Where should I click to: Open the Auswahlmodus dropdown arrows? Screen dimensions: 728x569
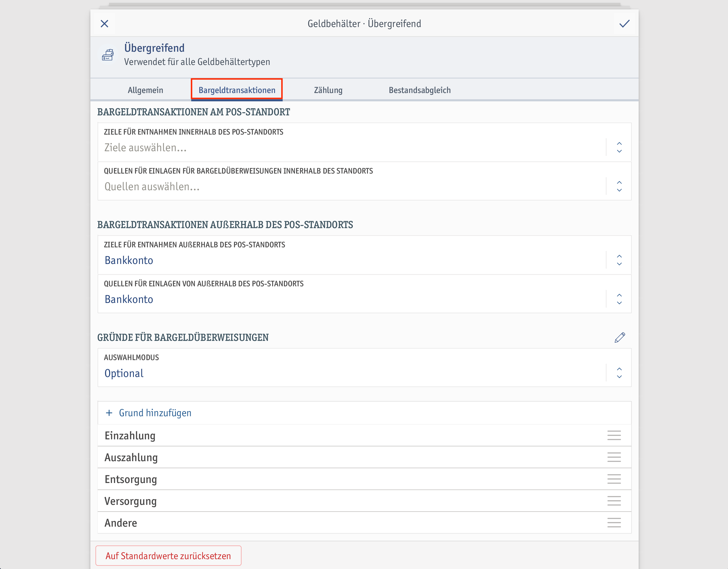click(619, 373)
